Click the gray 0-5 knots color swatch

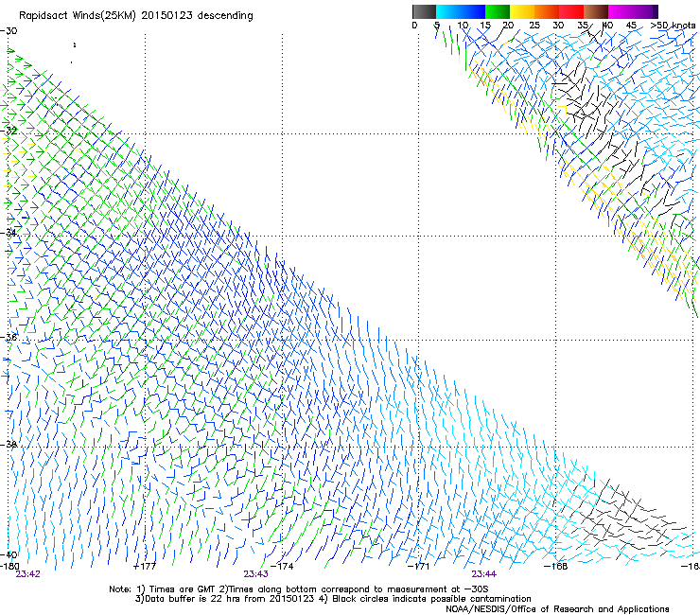[x=424, y=11]
